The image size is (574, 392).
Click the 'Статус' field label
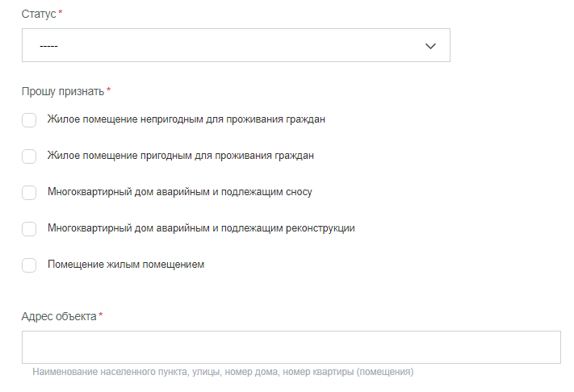(39, 14)
